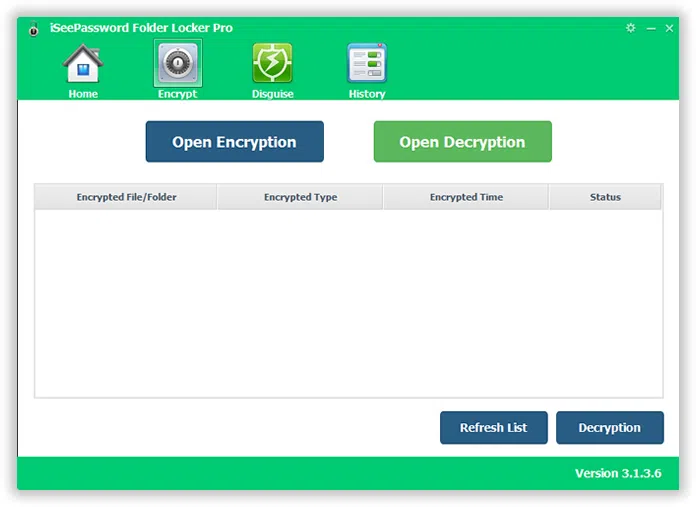Open the Disguise shield icon
The height and width of the screenshot is (507, 696).
273,63
